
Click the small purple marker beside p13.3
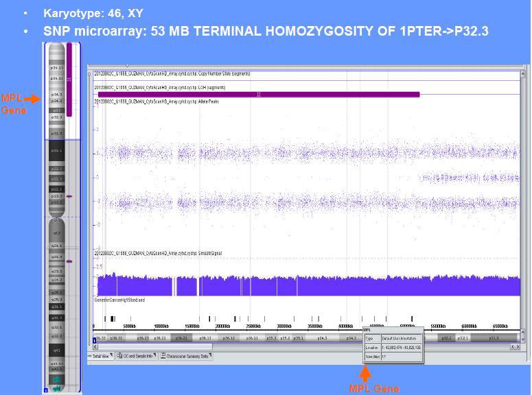(x=69, y=196)
